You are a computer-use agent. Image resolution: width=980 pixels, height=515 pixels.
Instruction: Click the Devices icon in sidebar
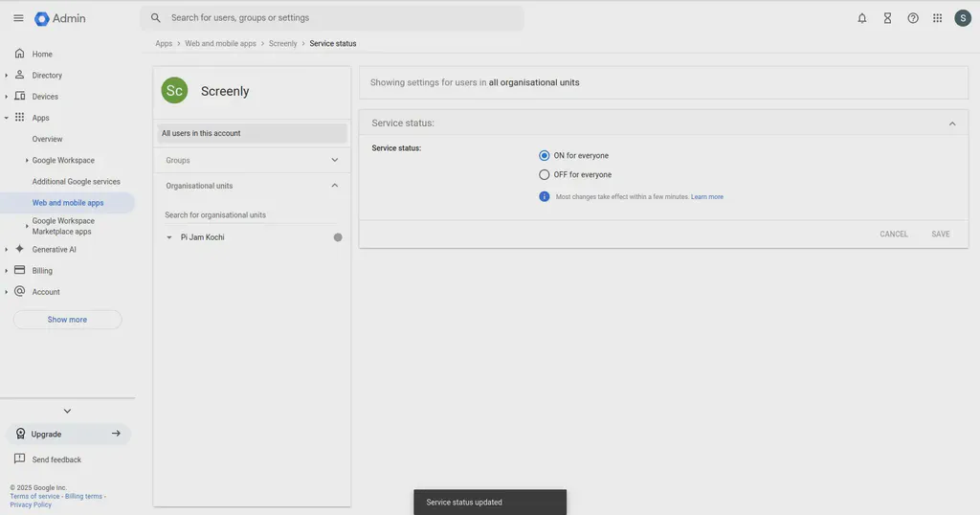(19, 96)
